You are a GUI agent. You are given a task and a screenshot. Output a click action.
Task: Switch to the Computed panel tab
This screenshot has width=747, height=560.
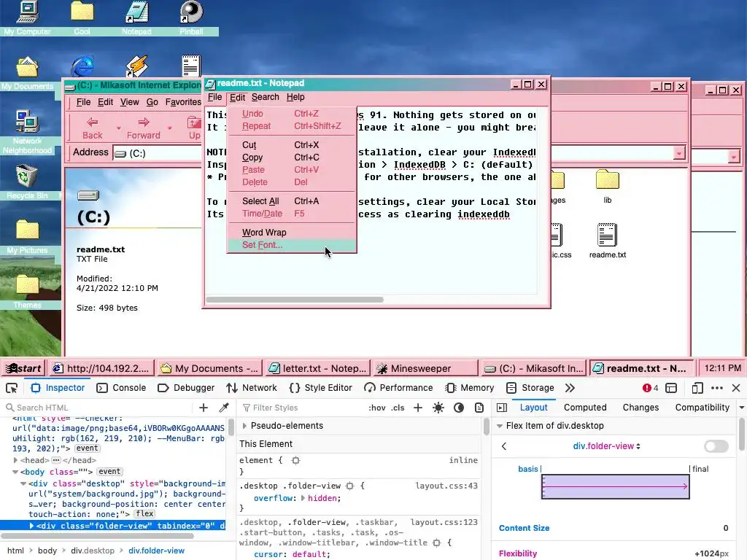585,408
